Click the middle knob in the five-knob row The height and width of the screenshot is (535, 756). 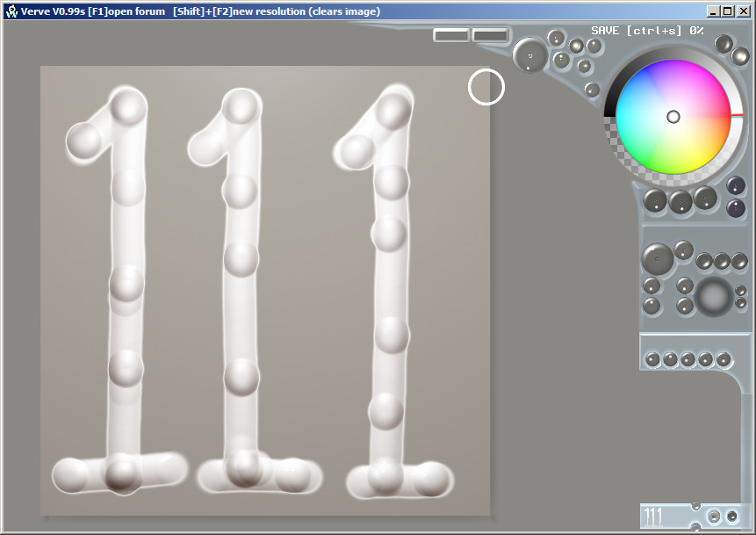click(688, 359)
